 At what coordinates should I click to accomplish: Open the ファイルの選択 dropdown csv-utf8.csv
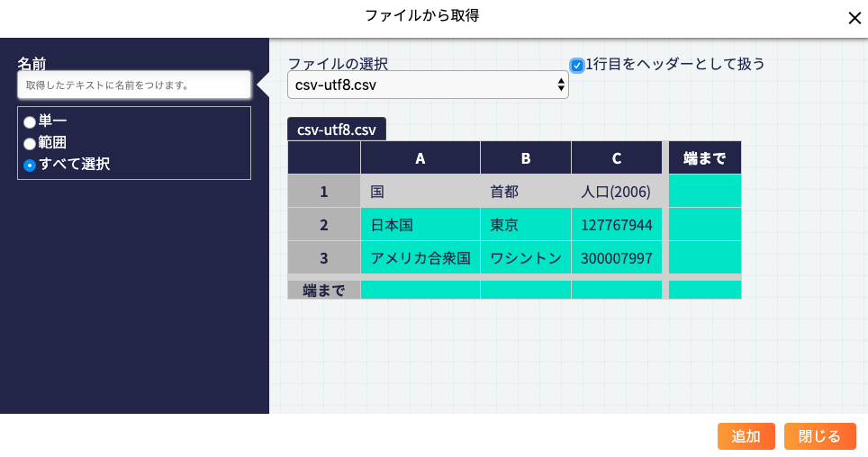tap(428, 85)
